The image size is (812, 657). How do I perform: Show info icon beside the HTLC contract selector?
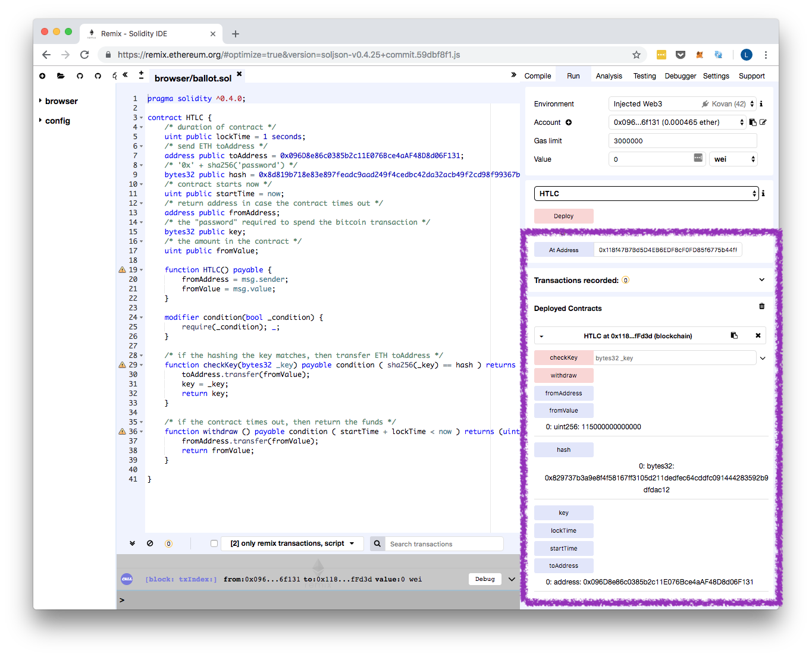click(x=763, y=193)
